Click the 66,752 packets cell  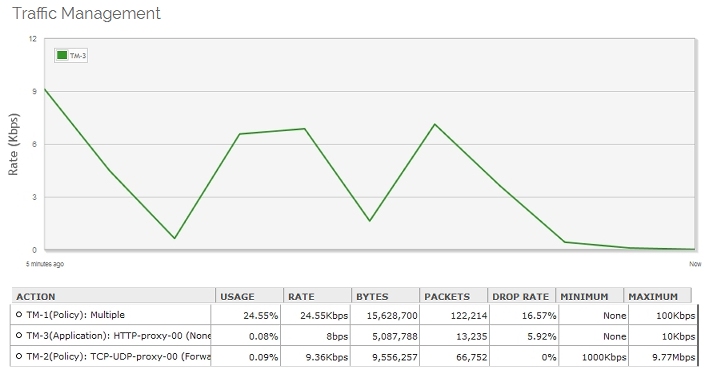(454, 357)
